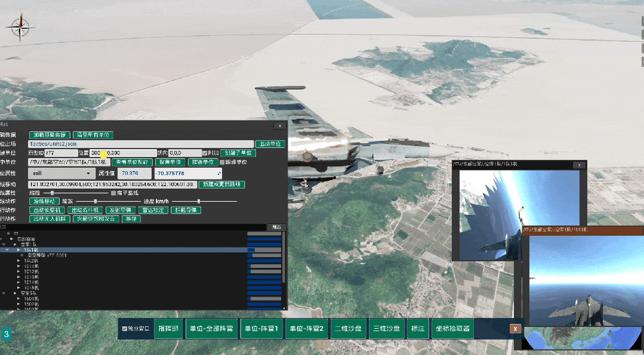Click the Tactics/units2.json path field
Viewport: 644px width, 355px height.
(x=141, y=144)
